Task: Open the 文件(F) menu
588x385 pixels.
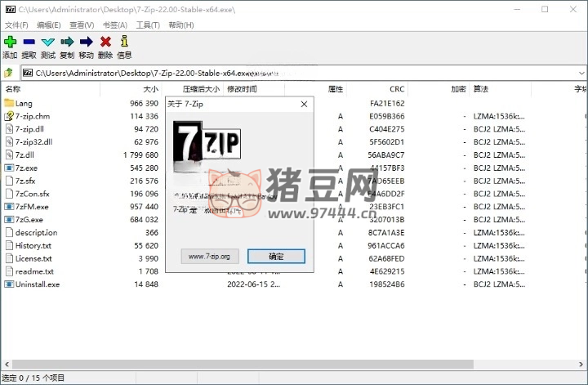Action: [16, 25]
